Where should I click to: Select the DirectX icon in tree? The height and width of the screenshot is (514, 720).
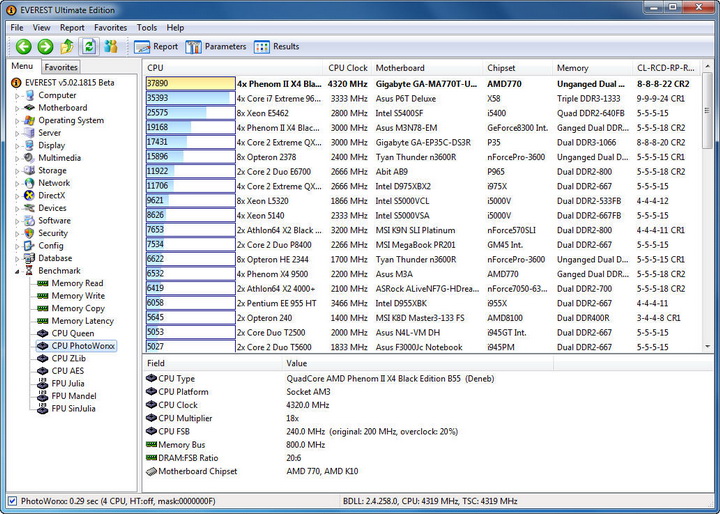[x=29, y=195]
